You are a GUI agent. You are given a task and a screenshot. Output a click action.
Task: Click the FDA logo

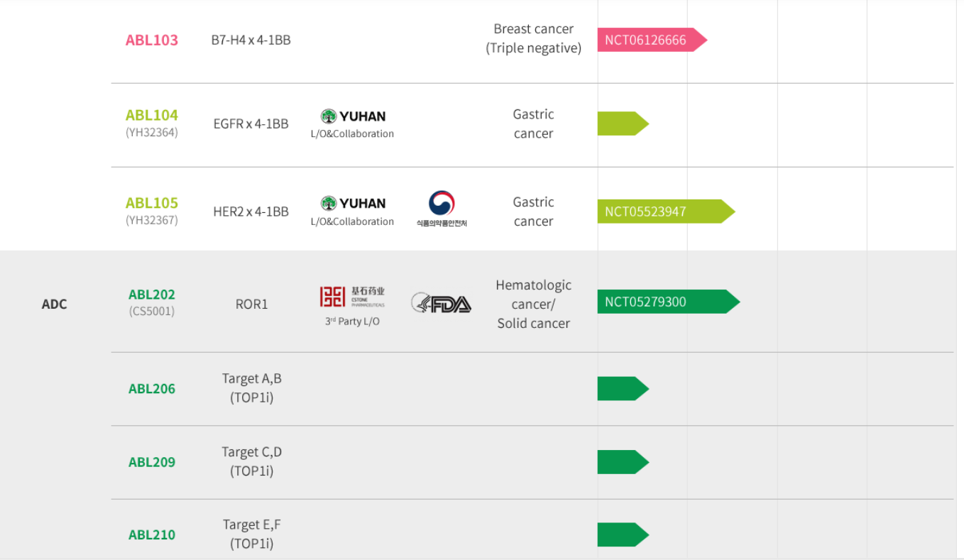pos(441,304)
